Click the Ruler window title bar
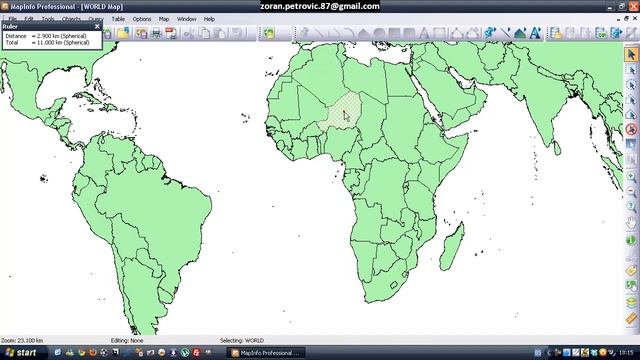 (51, 27)
